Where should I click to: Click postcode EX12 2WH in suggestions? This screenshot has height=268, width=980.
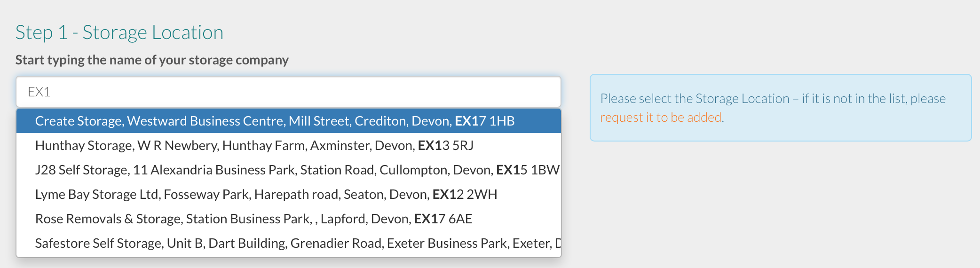[x=464, y=195]
